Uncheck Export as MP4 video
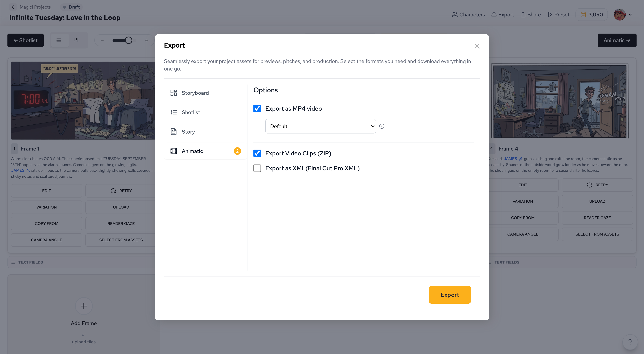The image size is (644, 354). 257,109
